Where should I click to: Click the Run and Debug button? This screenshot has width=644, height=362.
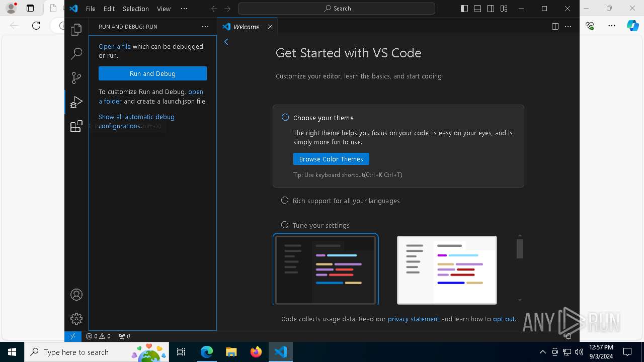(x=152, y=73)
